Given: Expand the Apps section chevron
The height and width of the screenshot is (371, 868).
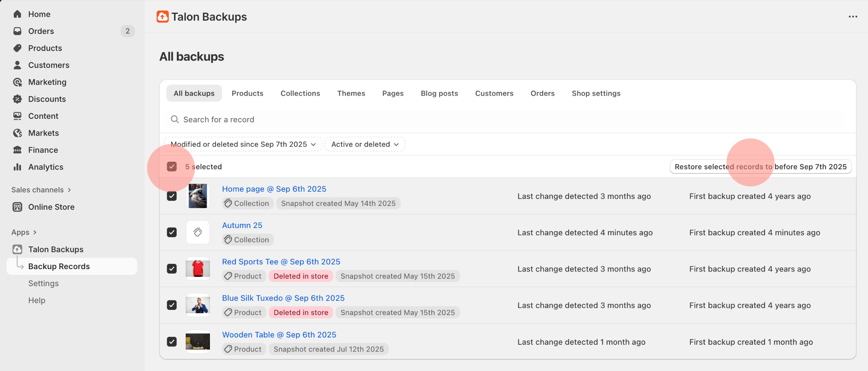Looking at the screenshot, I should [x=35, y=232].
